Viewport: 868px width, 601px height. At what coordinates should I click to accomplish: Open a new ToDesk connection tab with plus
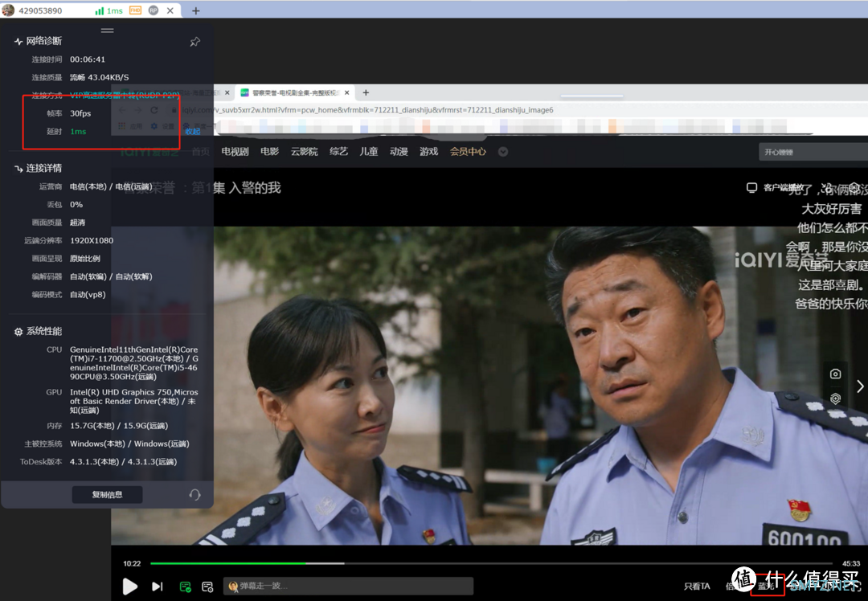click(x=196, y=10)
